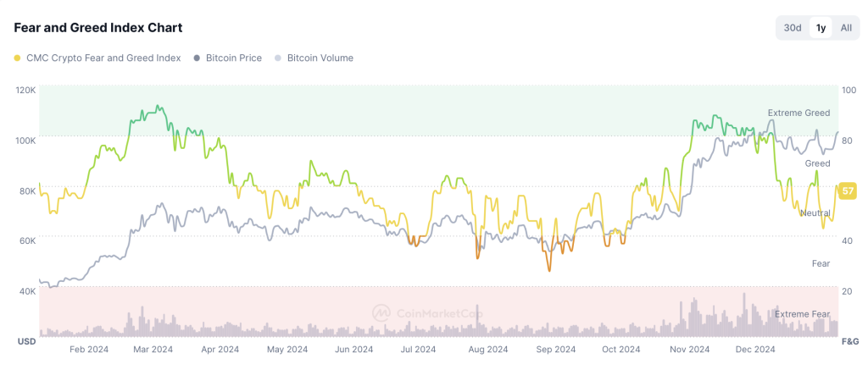The height and width of the screenshot is (370, 868).
Task: Click the Aug 2024 date label
Action: pyautogui.click(x=487, y=350)
